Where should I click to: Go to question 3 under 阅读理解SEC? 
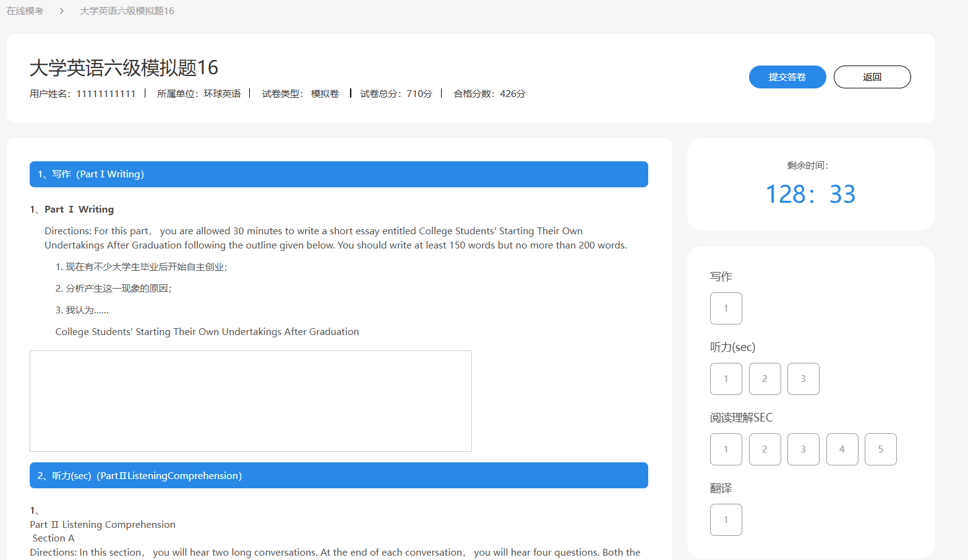803,449
